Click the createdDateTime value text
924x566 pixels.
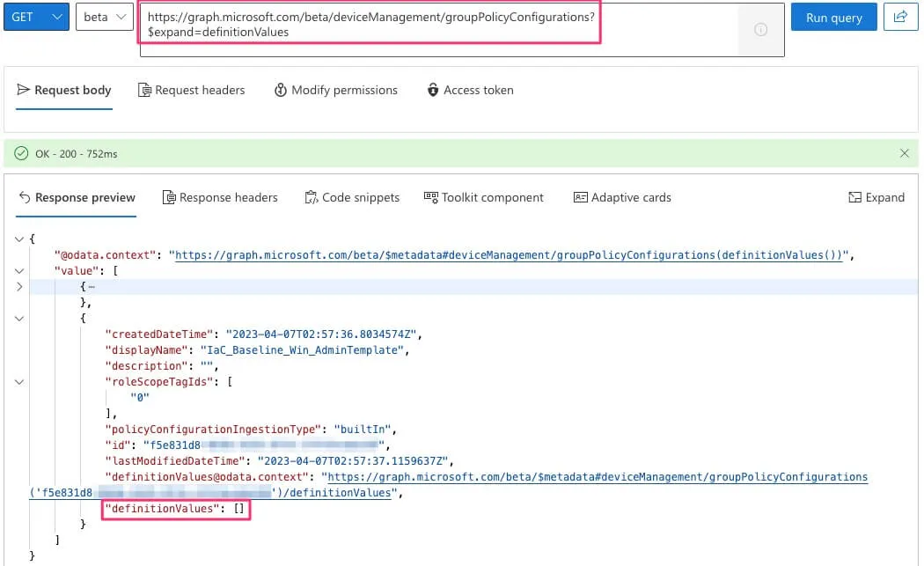322,334
